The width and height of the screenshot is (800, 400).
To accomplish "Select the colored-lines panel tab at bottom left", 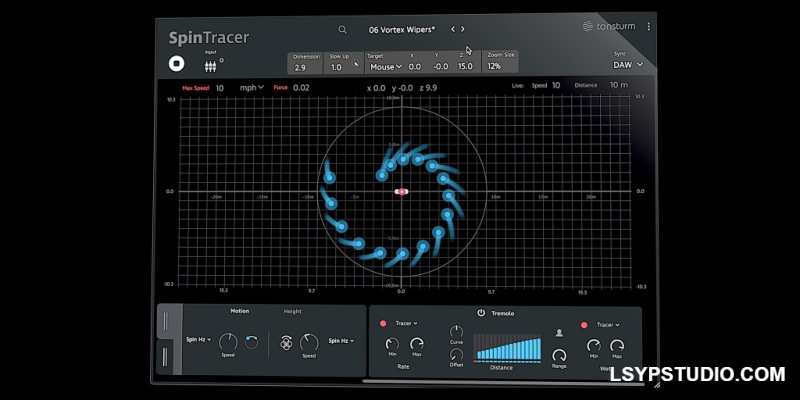I will tap(165, 321).
